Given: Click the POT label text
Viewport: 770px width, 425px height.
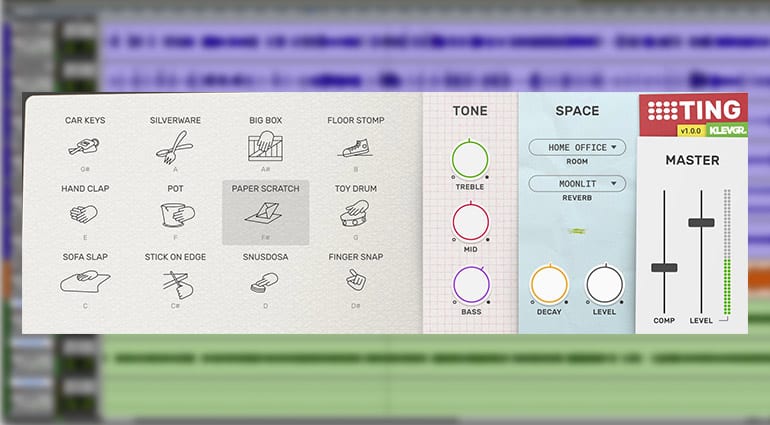Looking at the screenshot, I should pos(175,189).
